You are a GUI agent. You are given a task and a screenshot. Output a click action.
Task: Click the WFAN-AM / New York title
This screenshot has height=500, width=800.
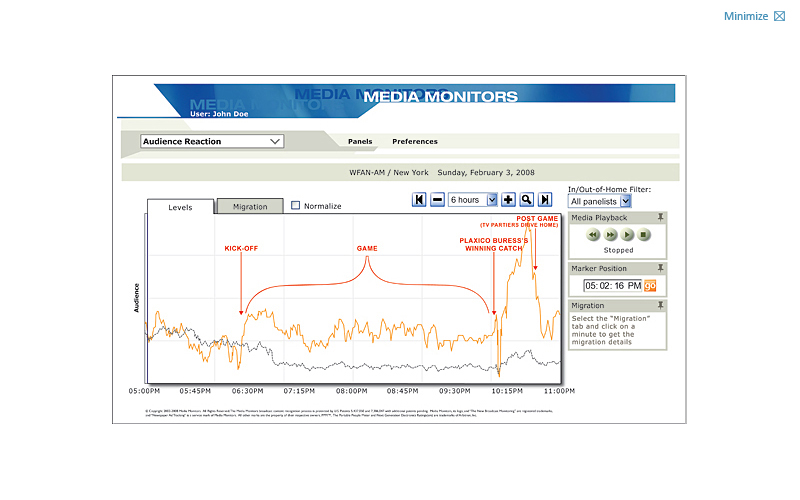tap(389, 172)
